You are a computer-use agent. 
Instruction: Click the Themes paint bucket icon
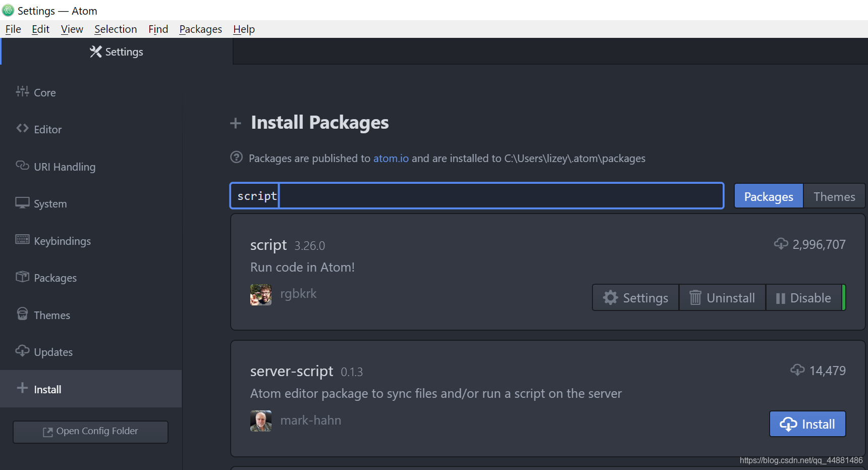pos(22,314)
